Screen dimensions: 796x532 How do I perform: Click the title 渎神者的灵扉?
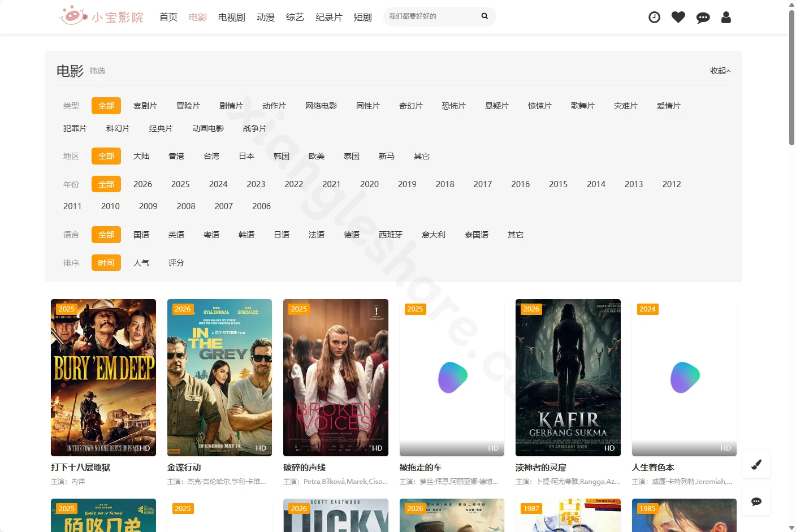pos(541,468)
